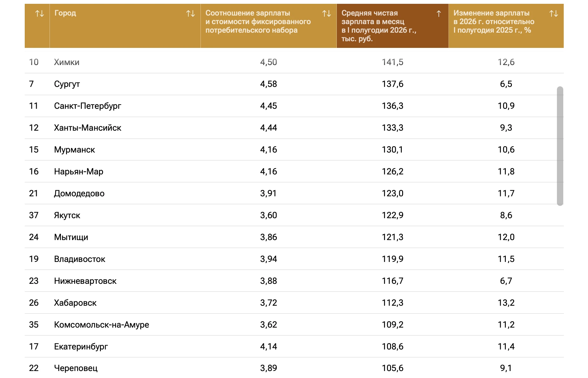This screenshot has height=378, width=588.
Task: Select the Хабаровск city cell
Action: 75,303
